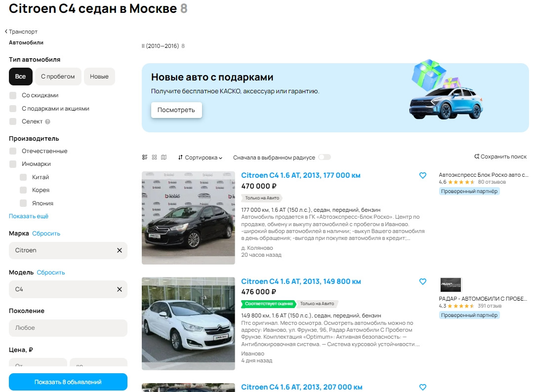This screenshot has width=533, height=392.
Task: Open white Citroen C4 photo
Action: tap(188, 324)
